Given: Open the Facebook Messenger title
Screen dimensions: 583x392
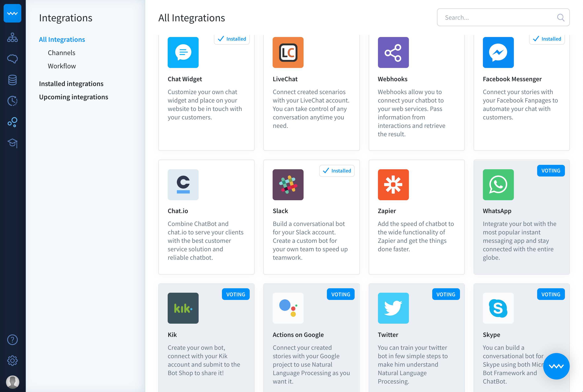Looking at the screenshot, I should [x=512, y=79].
